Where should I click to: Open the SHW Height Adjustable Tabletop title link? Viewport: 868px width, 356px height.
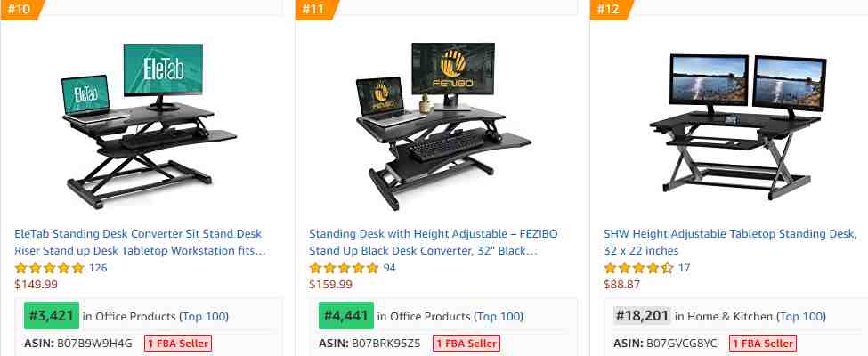(x=730, y=242)
